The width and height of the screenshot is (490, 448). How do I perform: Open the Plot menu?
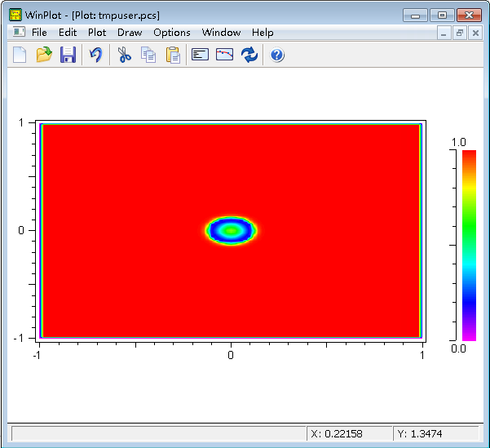coord(97,33)
